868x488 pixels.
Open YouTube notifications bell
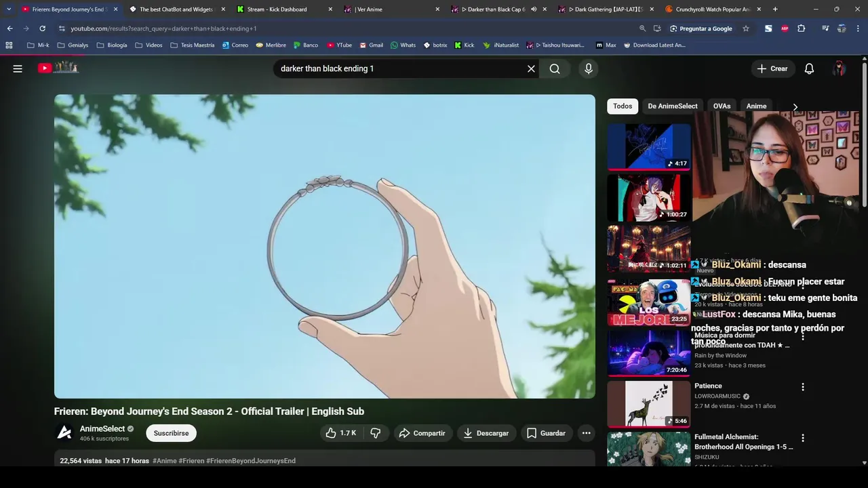point(809,68)
